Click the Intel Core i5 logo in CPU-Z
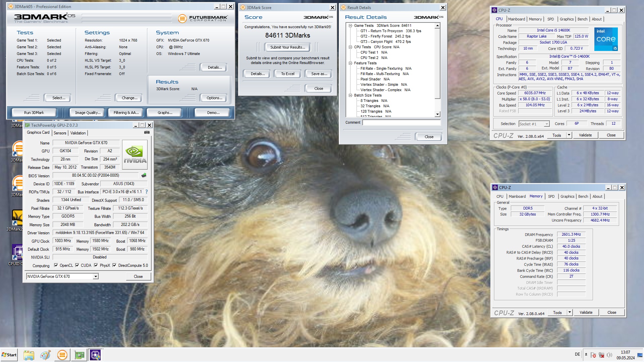The image size is (644, 362). (x=606, y=39)
